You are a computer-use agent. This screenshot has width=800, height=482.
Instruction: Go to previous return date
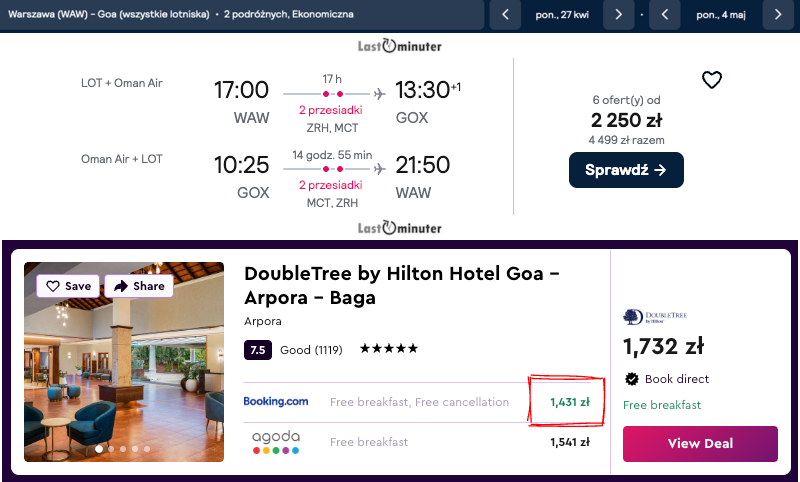pos(665,15)
